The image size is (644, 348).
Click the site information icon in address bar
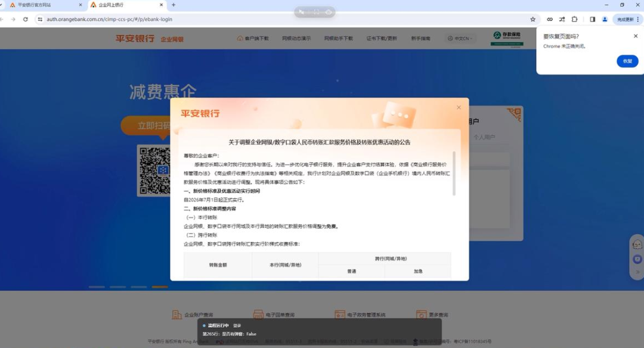point(40,19)
